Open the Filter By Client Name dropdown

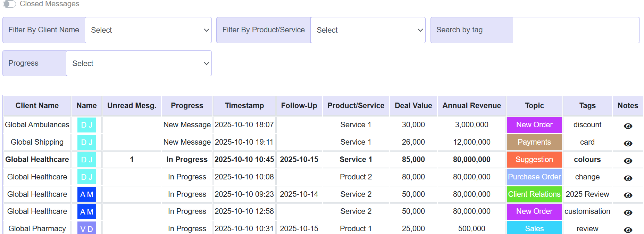coord(148,30)
